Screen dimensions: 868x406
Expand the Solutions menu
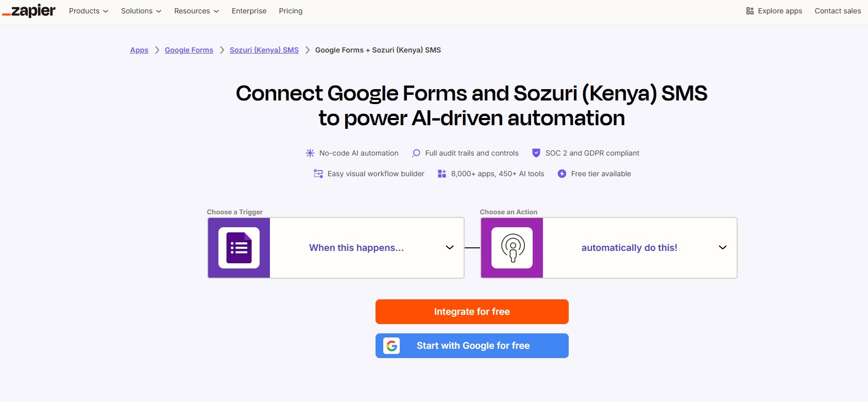coord(141,11)
